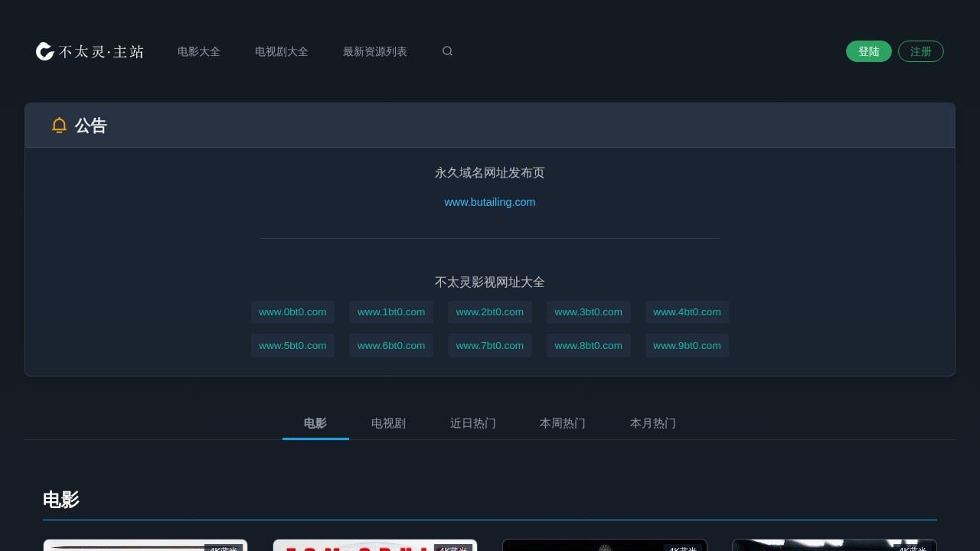The image size is (980, 551).
Task: Open the www.5bt0.com link
Action: [x=292, y=346]
